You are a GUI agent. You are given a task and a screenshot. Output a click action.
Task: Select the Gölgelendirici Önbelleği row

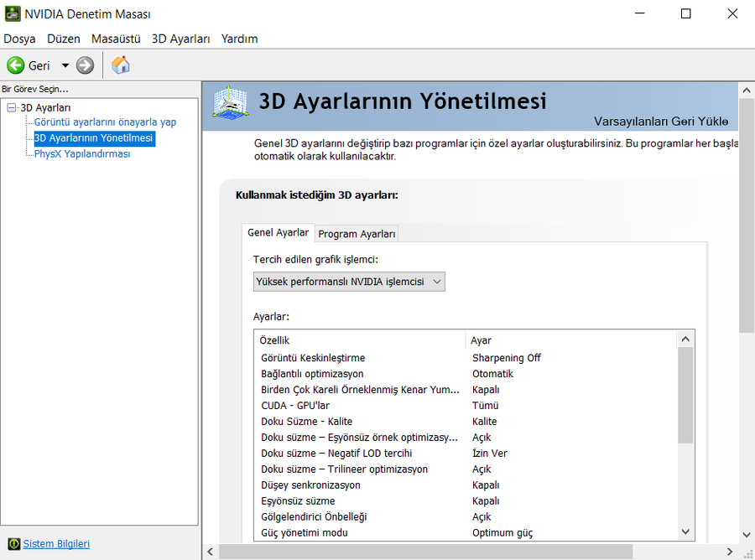(x=465, y=516)
